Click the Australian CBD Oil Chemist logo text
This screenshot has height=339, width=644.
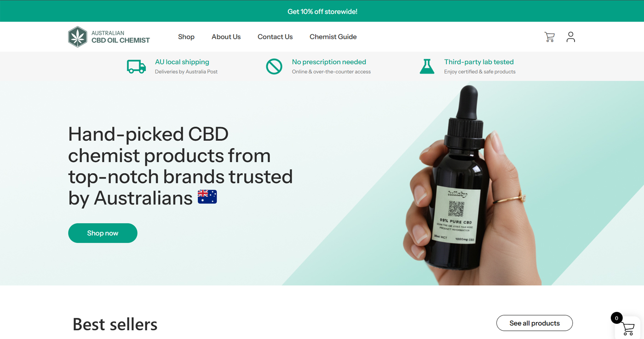tap(121, 37)
